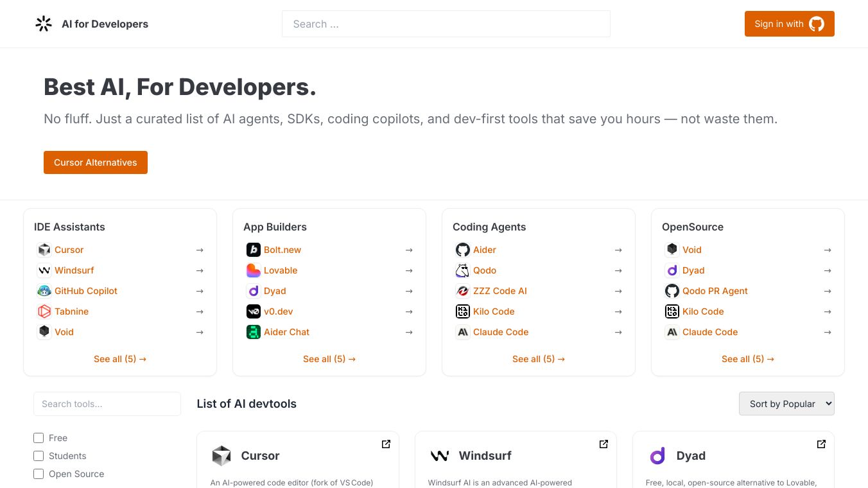Click the Cursor Alternatives button
Image resolution: width=868 pixels, height=488 pixels.
click(96, 162)
